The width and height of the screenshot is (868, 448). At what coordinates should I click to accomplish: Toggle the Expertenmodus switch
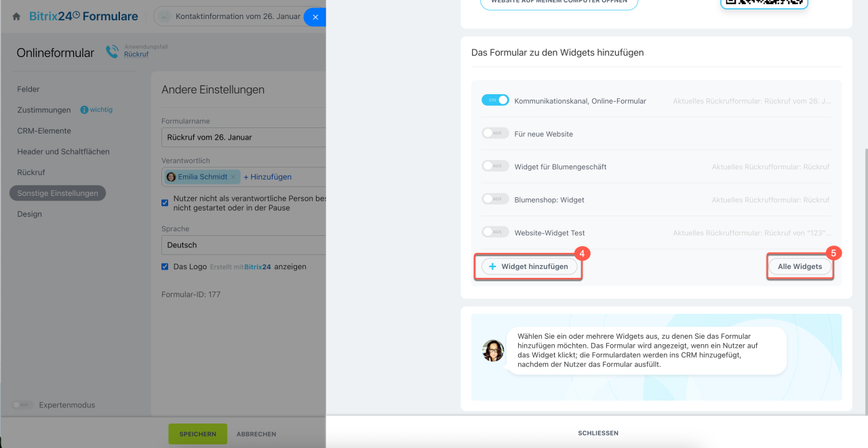pyautogui.click(x=22, y=405)
